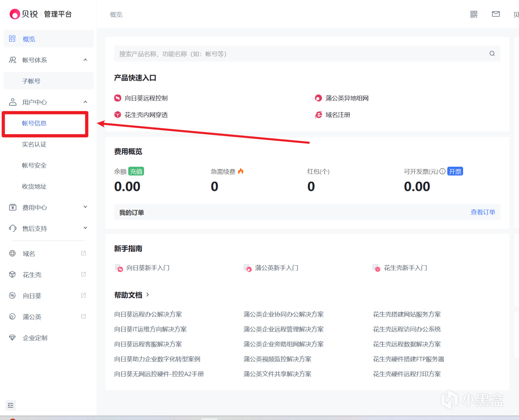Click the info icon beside 可开发票
The image size is (519, 420).
pos(442,171)
